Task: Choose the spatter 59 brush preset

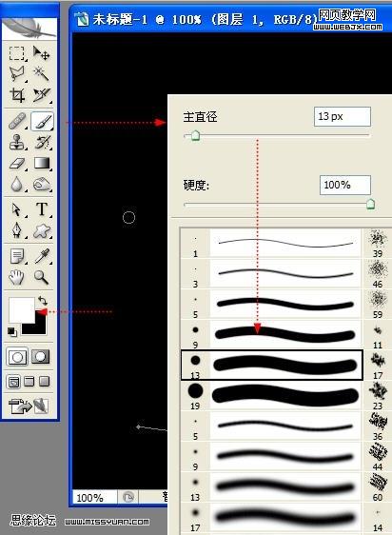Action: coord(378,304)
